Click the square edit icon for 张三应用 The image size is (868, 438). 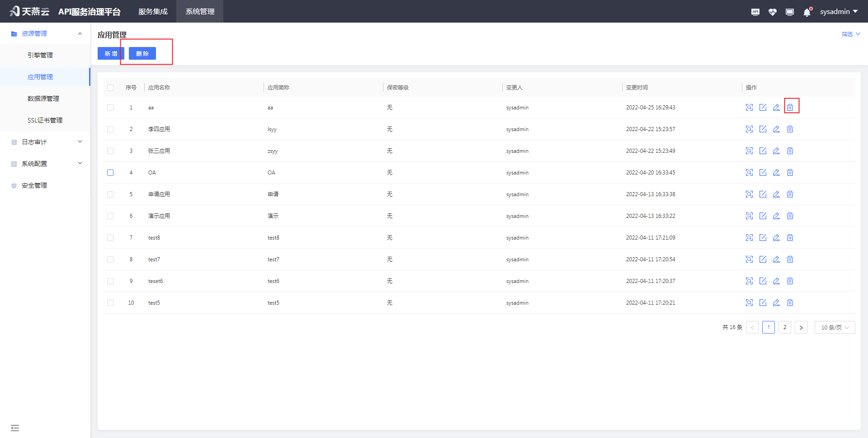tap(763, 151)
